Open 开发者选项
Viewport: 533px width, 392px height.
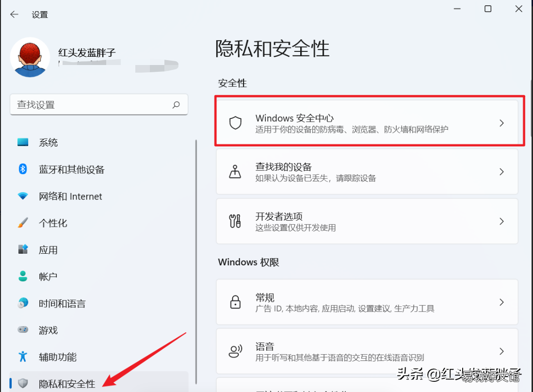pyautogui.click(x=367, y=221)
